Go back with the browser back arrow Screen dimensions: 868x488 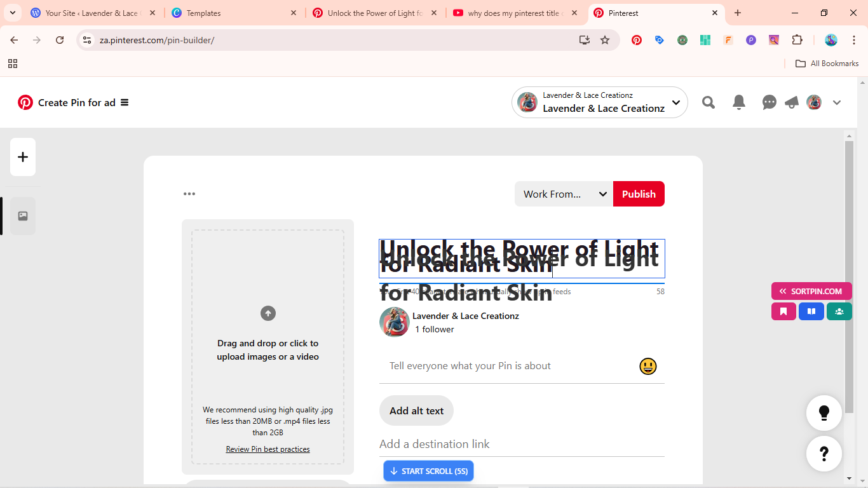pyautogui.click(x=14, y=40)
